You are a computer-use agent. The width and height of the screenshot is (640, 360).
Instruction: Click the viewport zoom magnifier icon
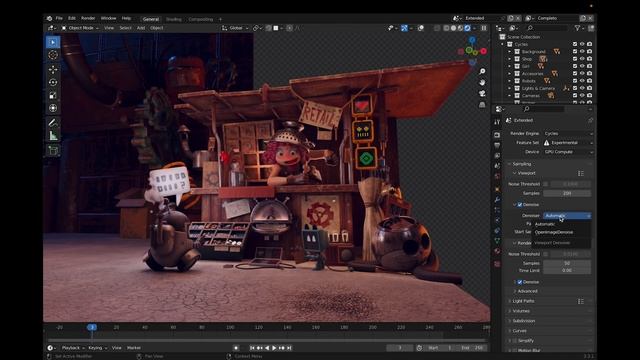point(482,71)
